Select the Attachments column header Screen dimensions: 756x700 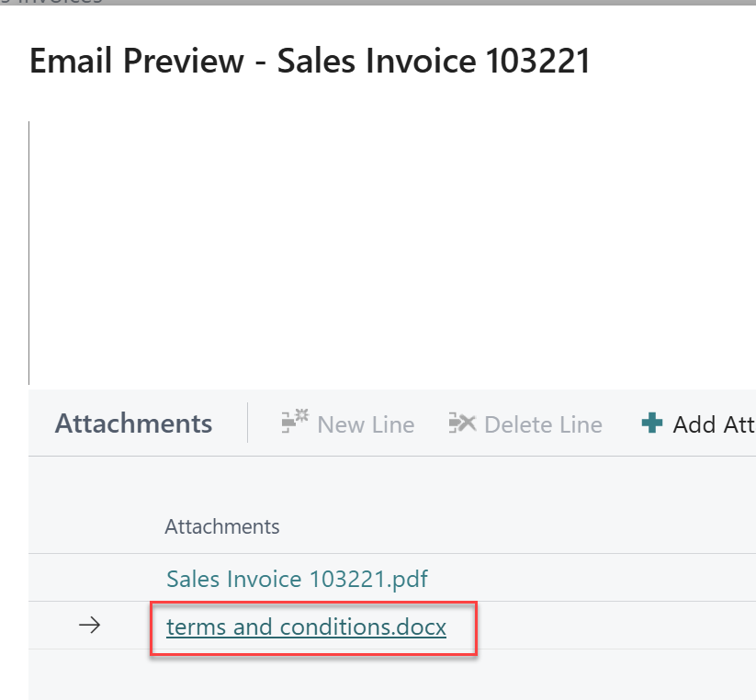[x=221, y=526]
